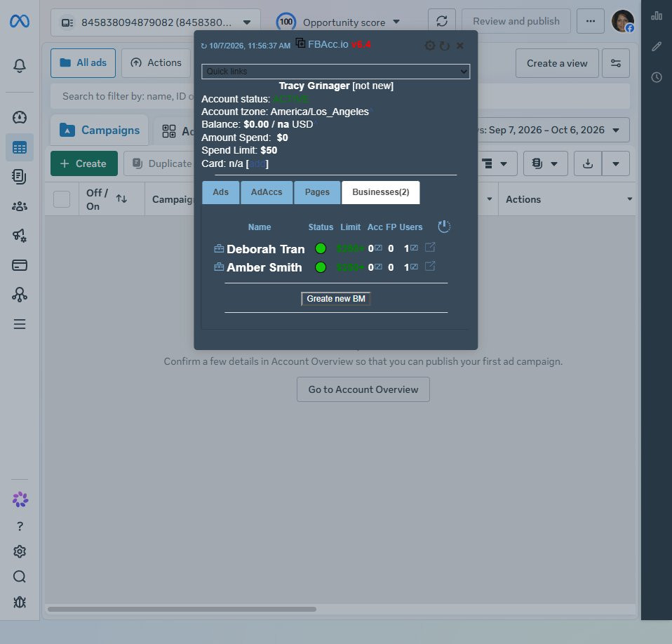Screen dimensions: 672x644
Task: Open external link icon in Amber Smith row
Action: [x=430, y=266]
